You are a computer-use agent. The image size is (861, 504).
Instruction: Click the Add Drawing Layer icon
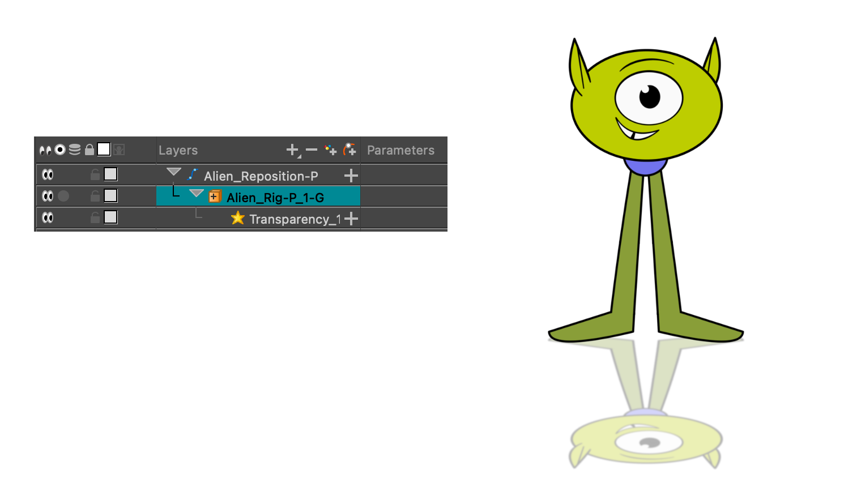[x=331, y=150]
